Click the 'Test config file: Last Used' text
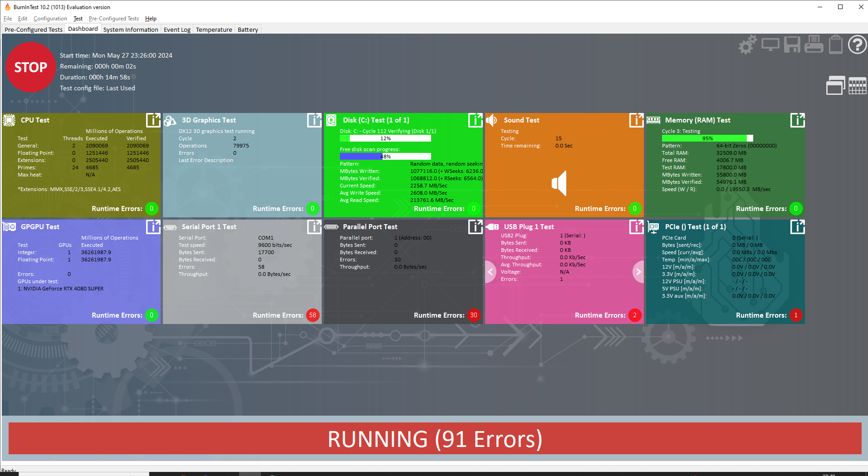This screenshot has height=476, width=868. pos(98,88)
